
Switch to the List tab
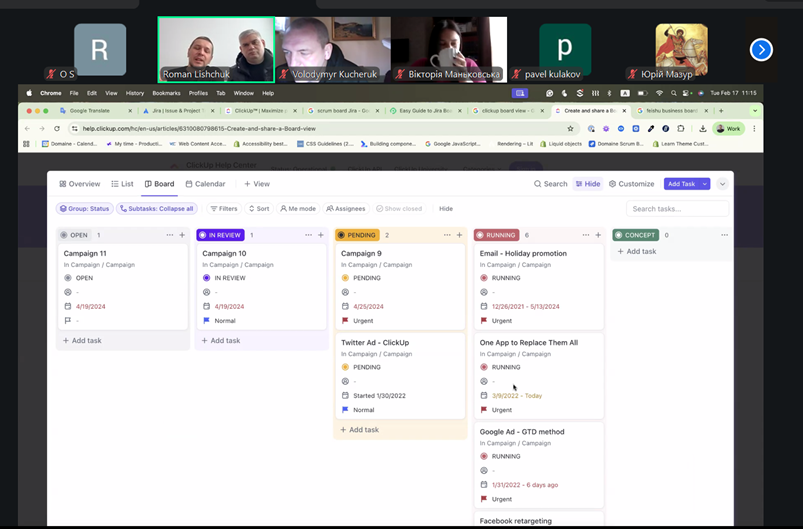122,184
